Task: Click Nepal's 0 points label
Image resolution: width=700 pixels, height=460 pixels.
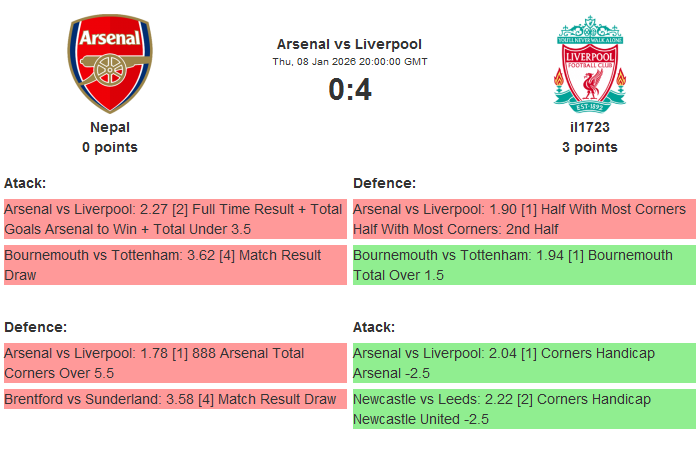Action: click(x=110, y=147)
